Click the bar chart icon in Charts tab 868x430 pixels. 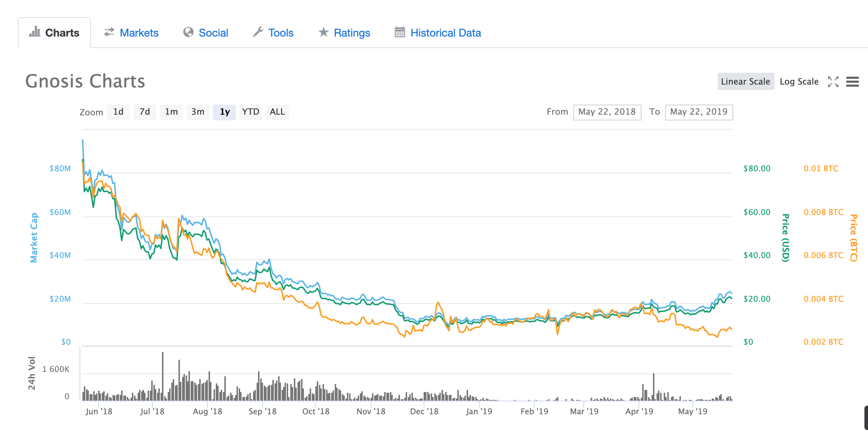click(x=34, y=32)
